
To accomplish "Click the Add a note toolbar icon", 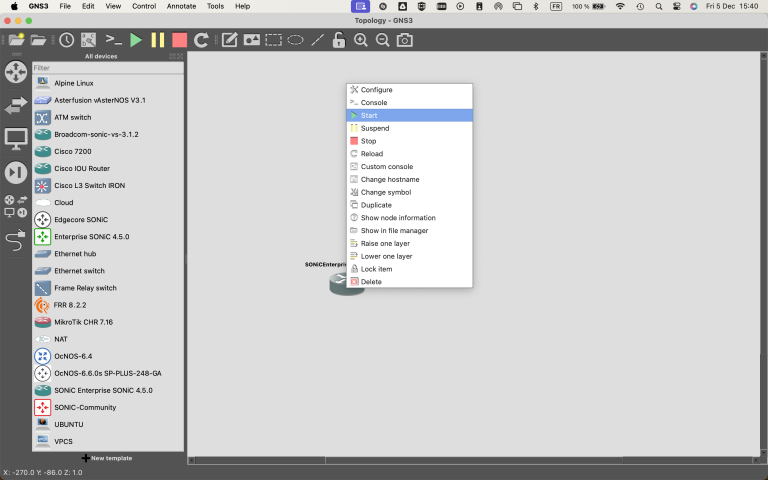I will tap(229, 40).
